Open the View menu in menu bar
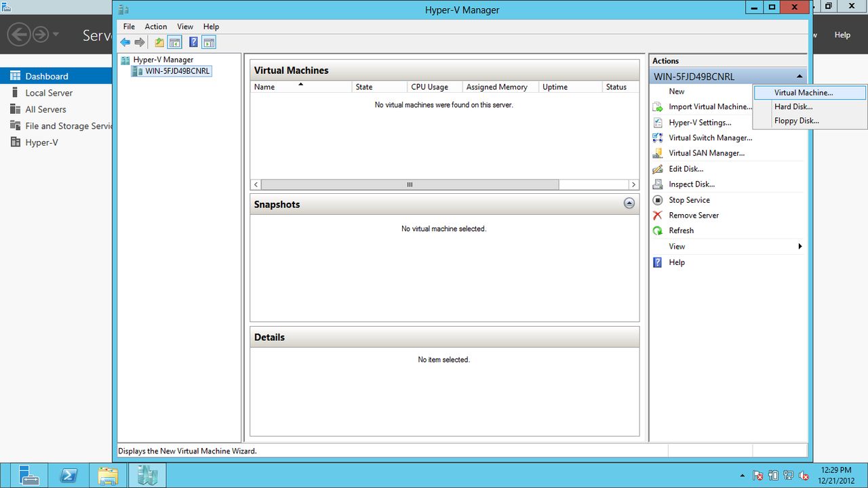Viewport: 868px width, 488px height. tap(185, 26)
